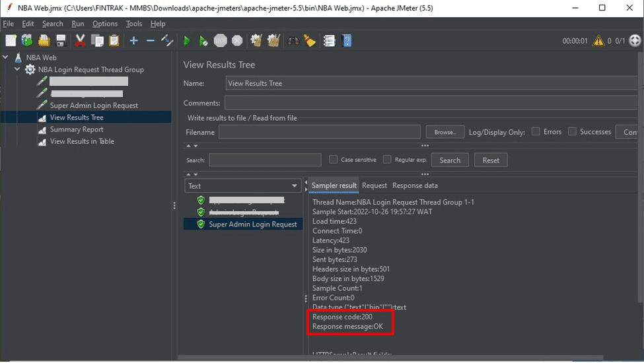644x363 pixels.
Task: Check the Case sensitive option
Action: (x=334, y=160)
